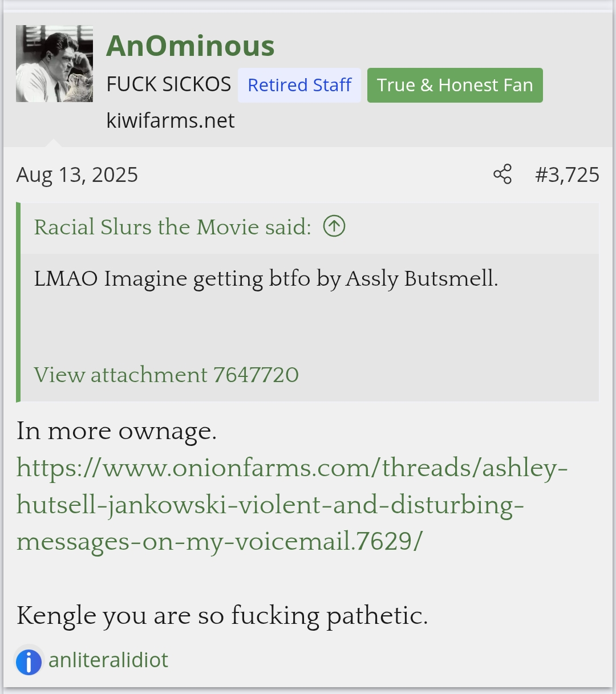Select the Retired Staff badge

pos(299,85)
